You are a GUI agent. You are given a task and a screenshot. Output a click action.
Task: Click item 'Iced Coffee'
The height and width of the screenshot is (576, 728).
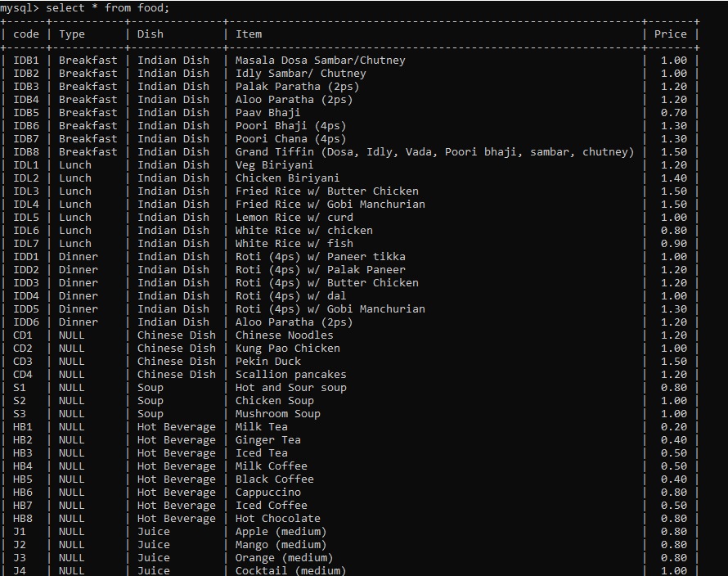pos(271,505)
